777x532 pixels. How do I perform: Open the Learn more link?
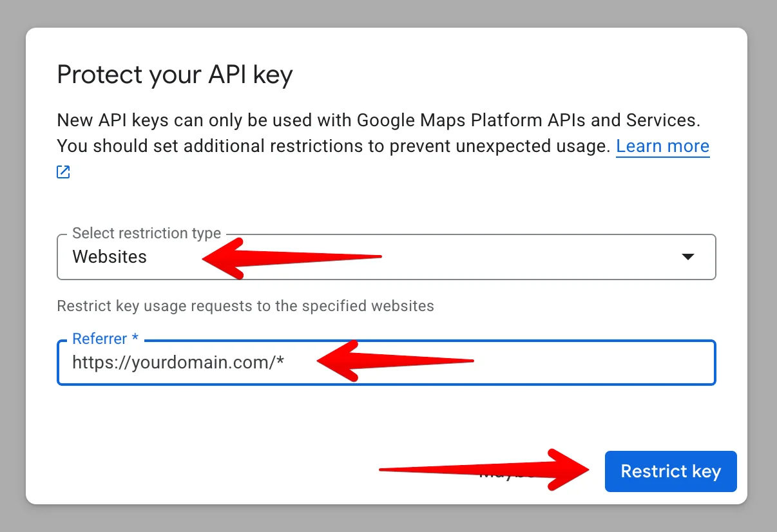point(662,146)
